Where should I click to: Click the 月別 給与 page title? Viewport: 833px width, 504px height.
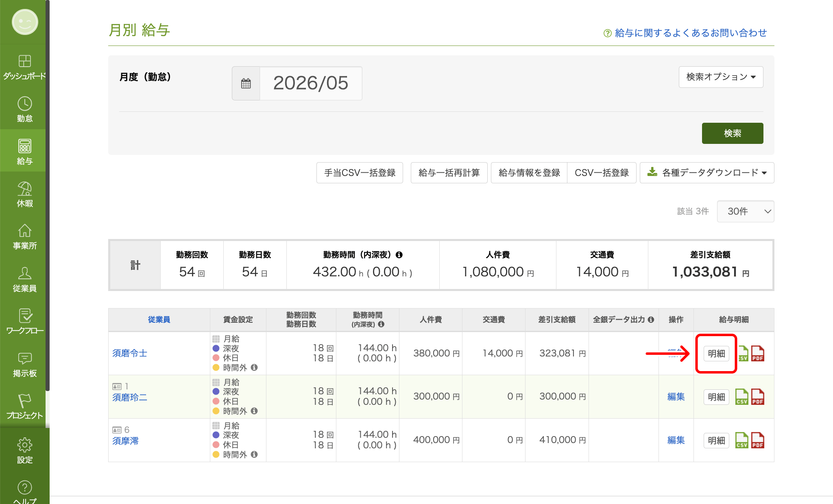[140, 30]
